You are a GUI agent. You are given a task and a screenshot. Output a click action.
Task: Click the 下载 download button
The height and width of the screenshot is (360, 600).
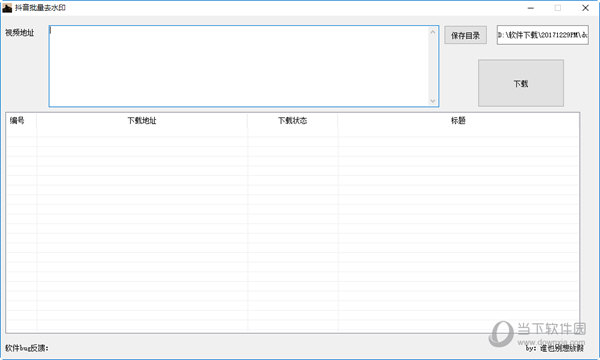point(521,83)
